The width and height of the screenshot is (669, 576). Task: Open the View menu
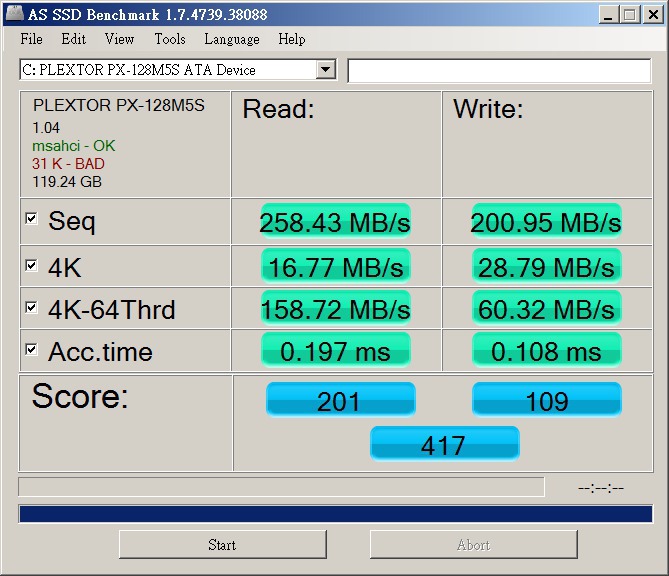pos(119,39)
